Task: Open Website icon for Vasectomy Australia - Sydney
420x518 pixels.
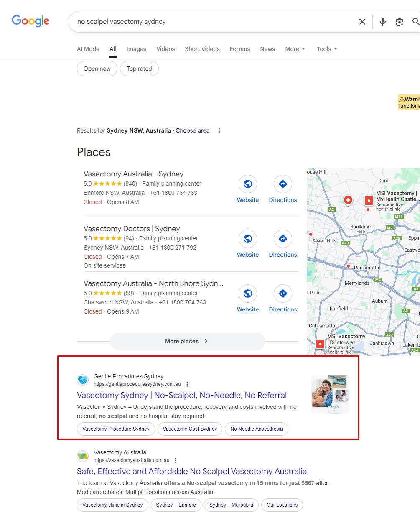Action: (x=248, y=184)
